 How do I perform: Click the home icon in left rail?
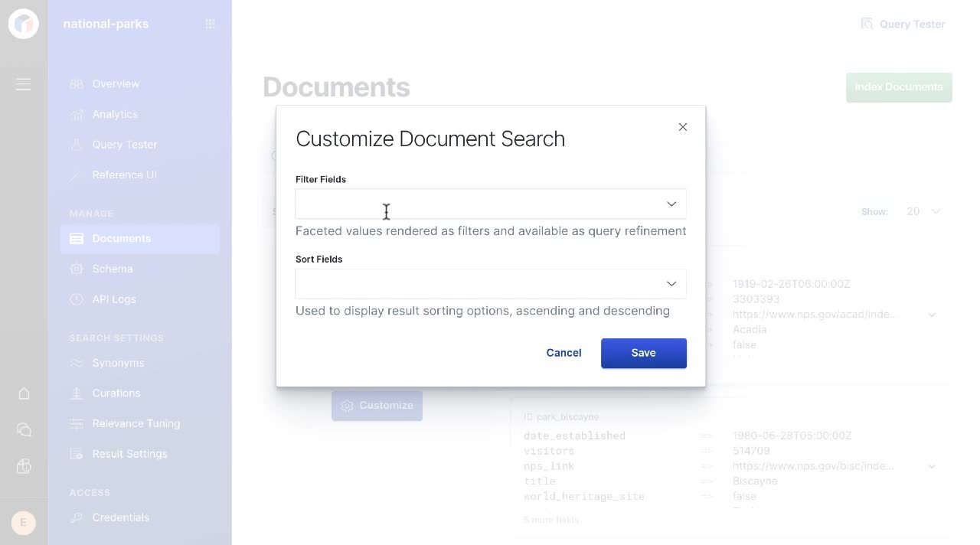[24, 393]
